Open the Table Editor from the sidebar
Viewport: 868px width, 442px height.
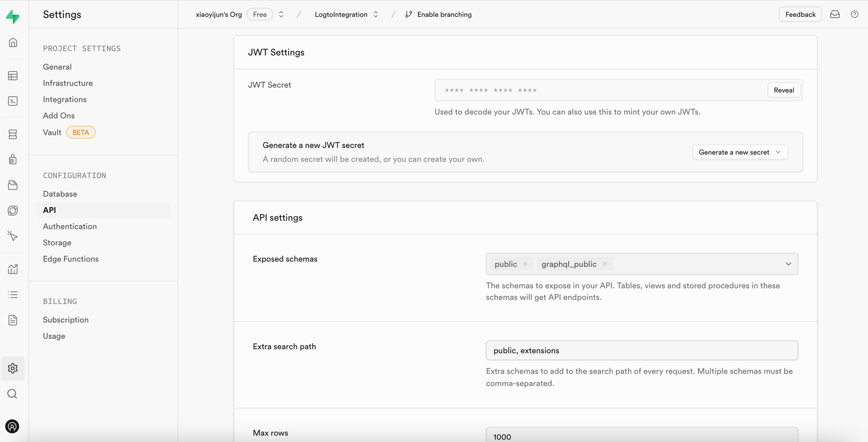[x=13, y=76]
